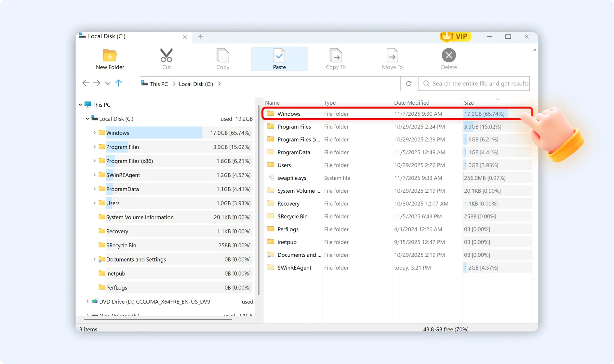Expand the Program Files tree item
Viewport: 614px width, 364px height.
(x=94, y=147)
